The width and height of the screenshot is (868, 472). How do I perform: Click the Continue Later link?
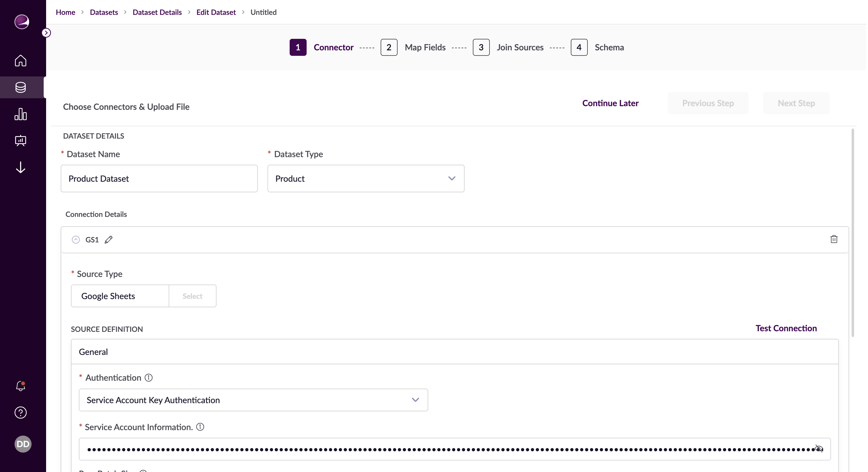610,103
